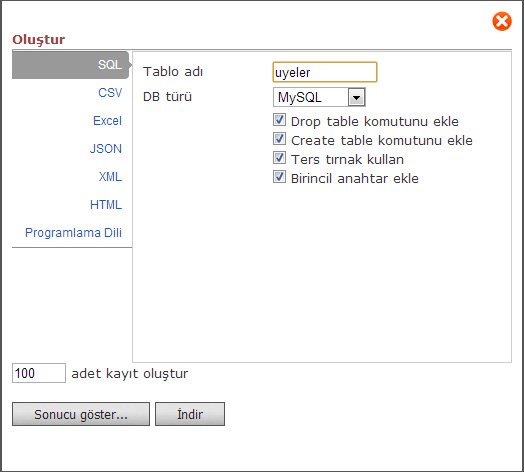Screen dimensions: 524x472
Task: Switch to the HTML tab
Action: click(106, 205)
